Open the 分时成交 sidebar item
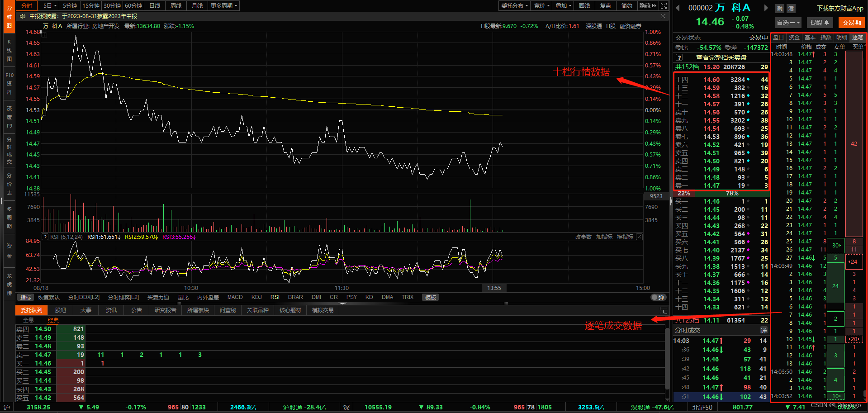The width and height of the screenshot is (868, 413). click(9, 151)
